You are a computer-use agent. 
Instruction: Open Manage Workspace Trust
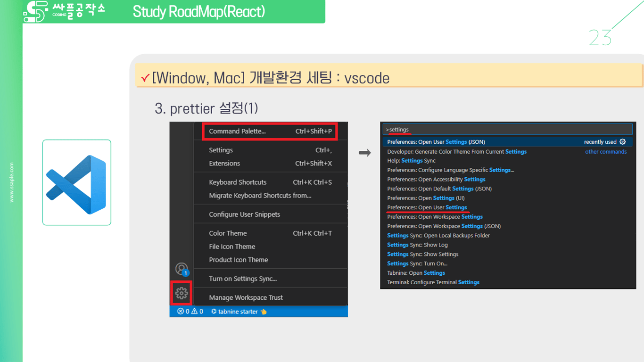(270, 297)
